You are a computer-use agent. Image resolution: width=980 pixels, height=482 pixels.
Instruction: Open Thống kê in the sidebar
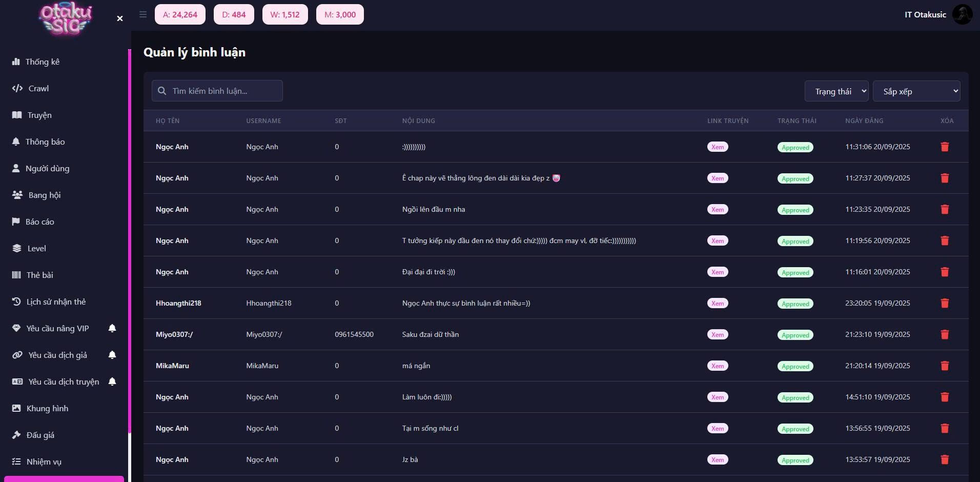click(x=42, y=62)
